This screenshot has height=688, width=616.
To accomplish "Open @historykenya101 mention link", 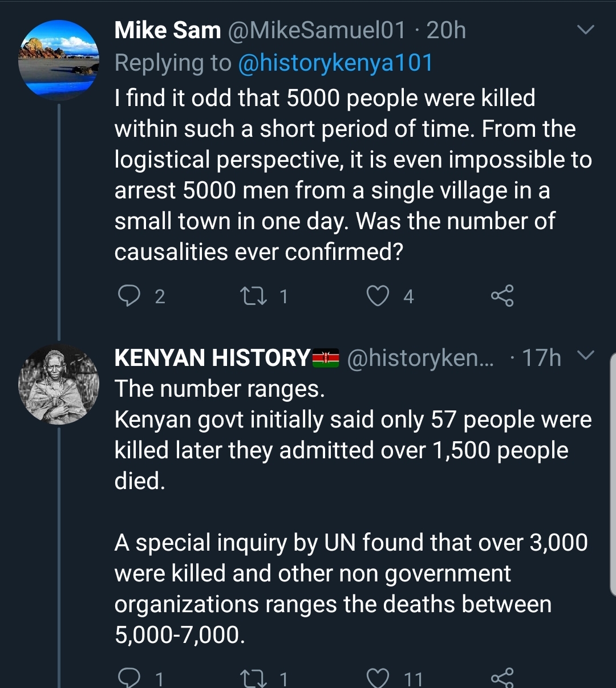I will pyautogui.click(x=335, y=63).
